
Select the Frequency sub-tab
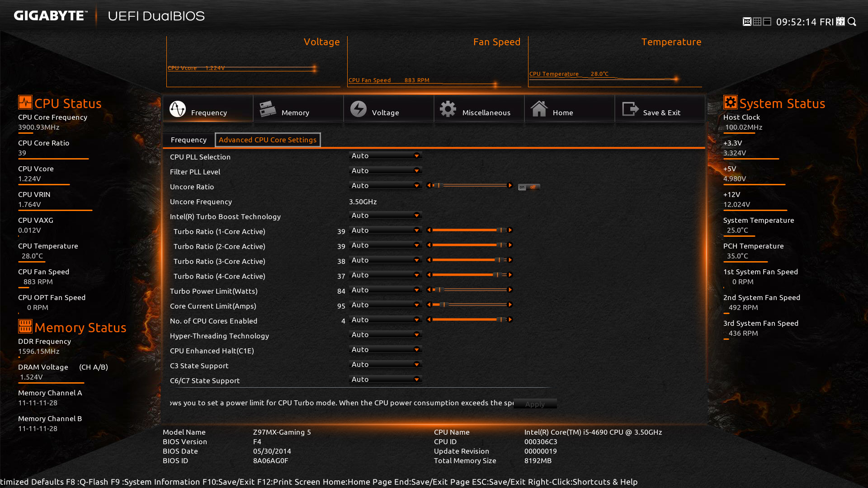point(189,140)
